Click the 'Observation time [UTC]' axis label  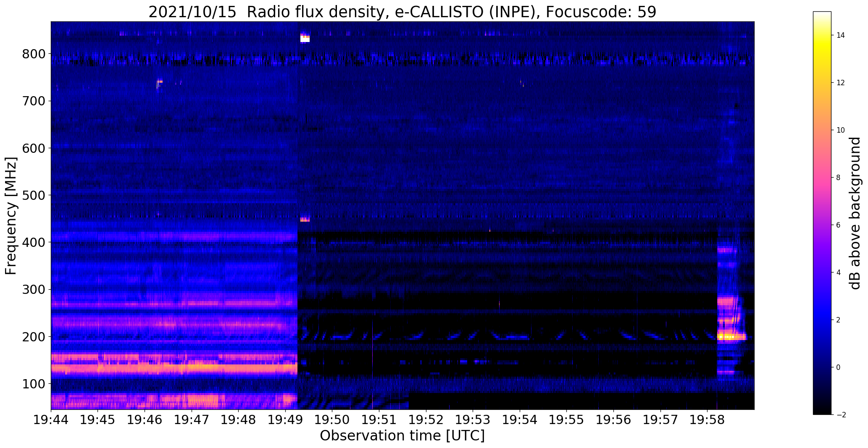(402, 436)
